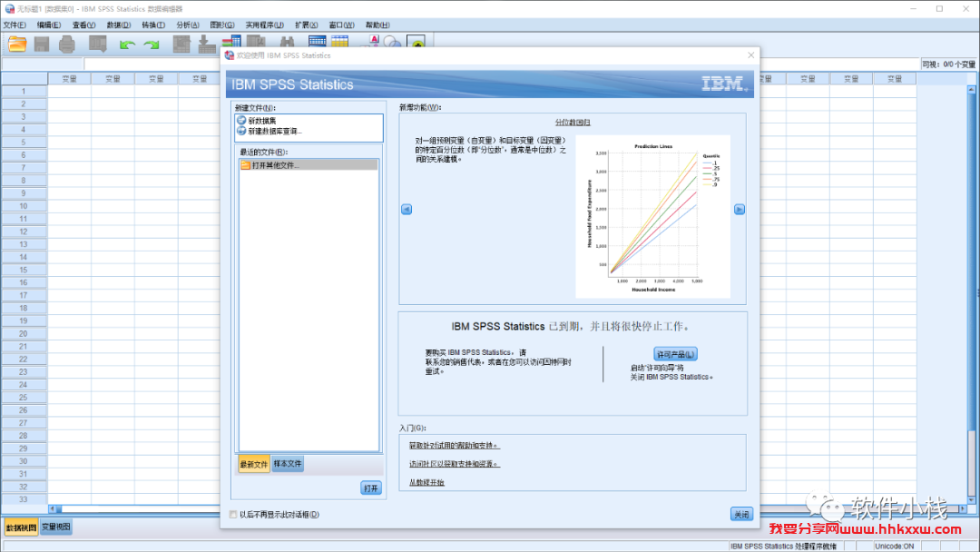980x552 pixels.
Task: Open the 获取针对试用的帮助和支持 link
Action: point(455,446)
